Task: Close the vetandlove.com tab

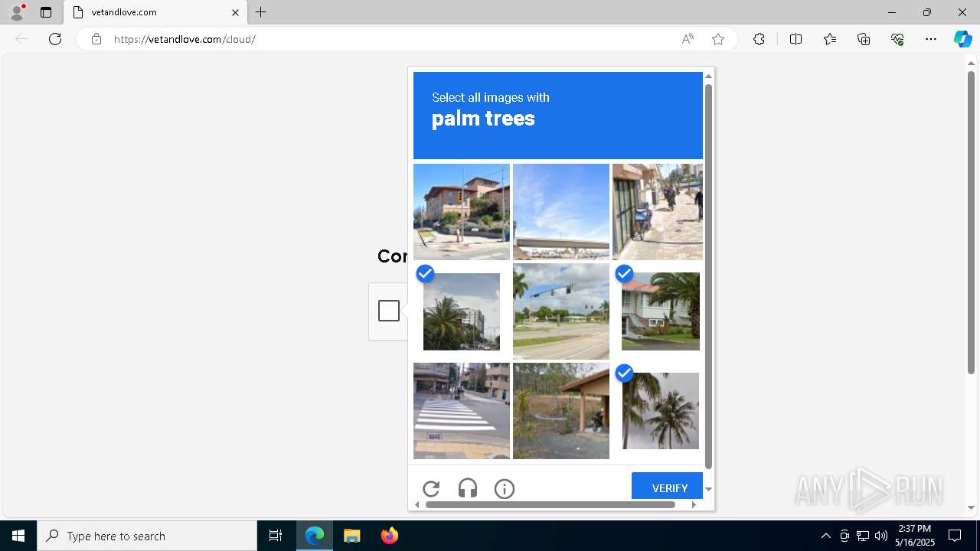Action: tap(235, 12)
